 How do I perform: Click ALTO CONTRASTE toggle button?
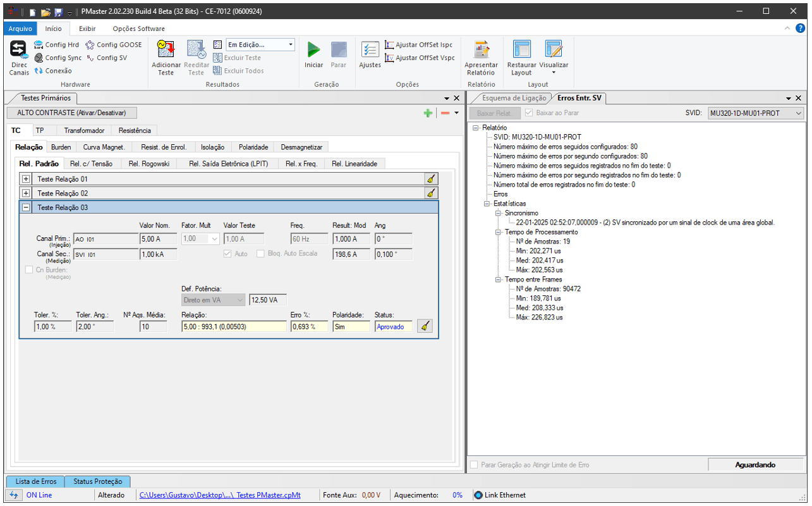click(x=71, y=113)
